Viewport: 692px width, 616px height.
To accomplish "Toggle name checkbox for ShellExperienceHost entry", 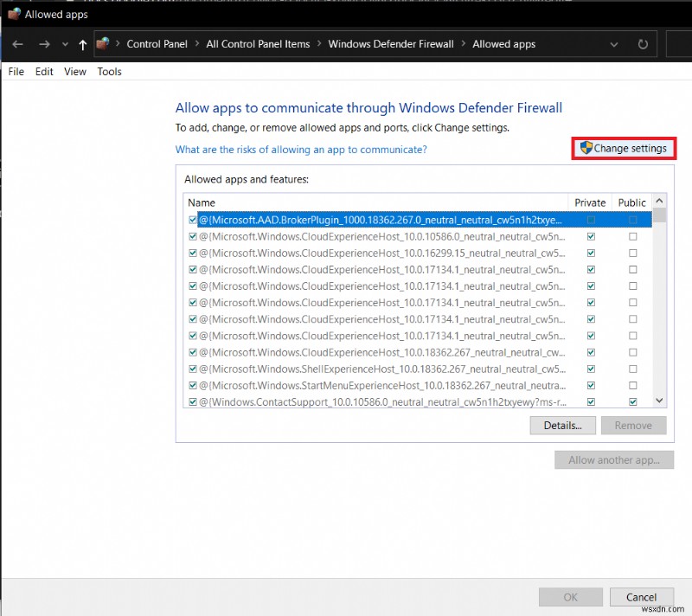I will tap(192, 369).
